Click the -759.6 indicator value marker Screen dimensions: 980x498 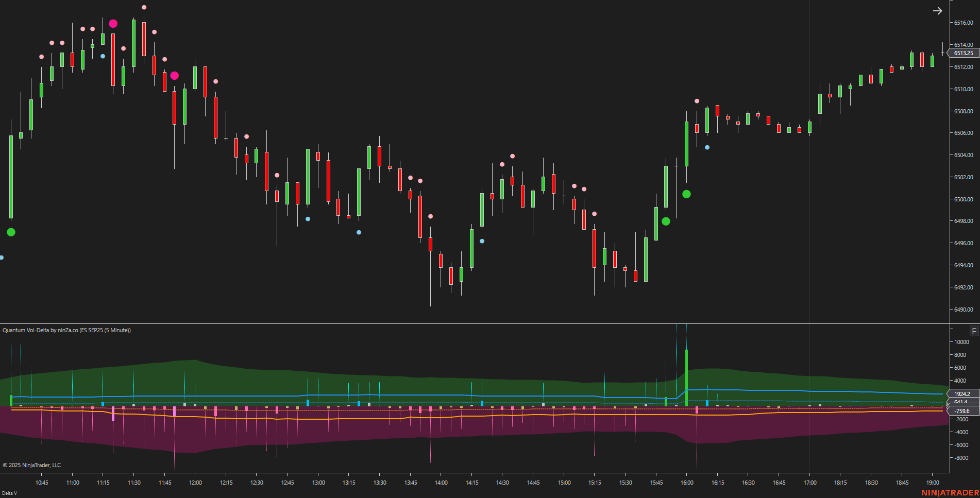(x=961, y=411)
